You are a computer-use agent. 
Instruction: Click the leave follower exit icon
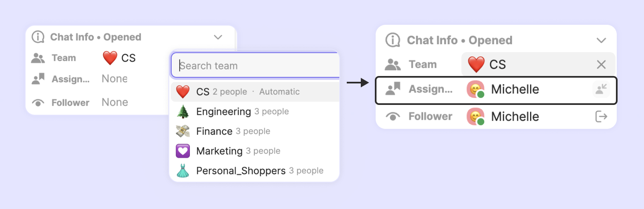click(601, 117)
